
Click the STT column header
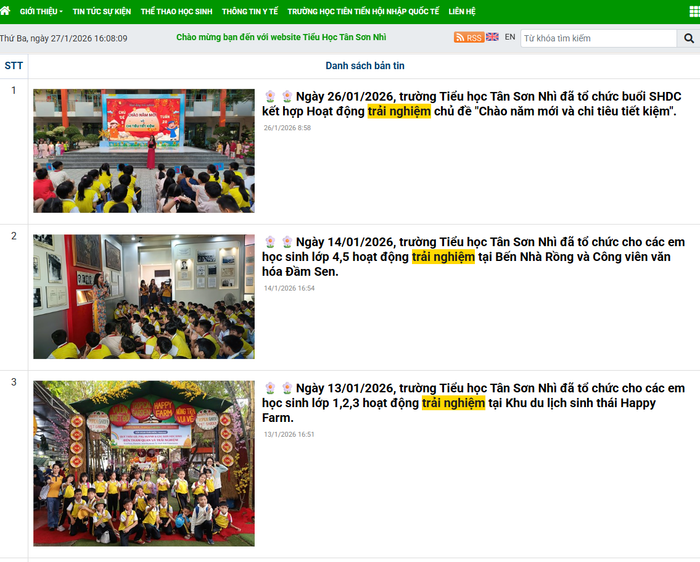(13, 66)
